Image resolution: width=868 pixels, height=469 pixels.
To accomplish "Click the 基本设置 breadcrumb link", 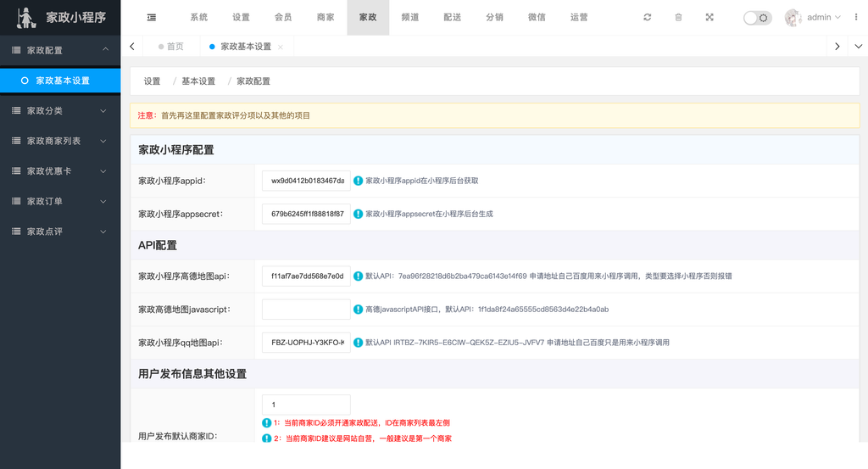I will pos(198,81).
